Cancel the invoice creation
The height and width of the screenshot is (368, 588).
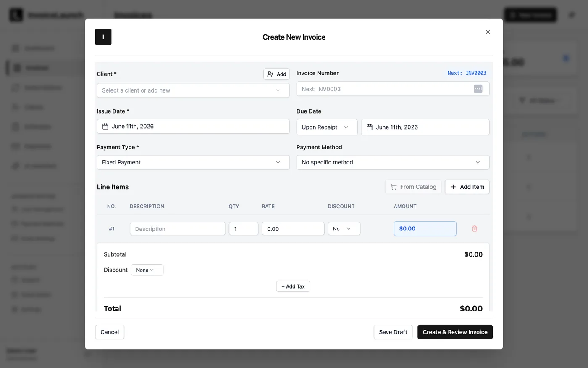110,332
